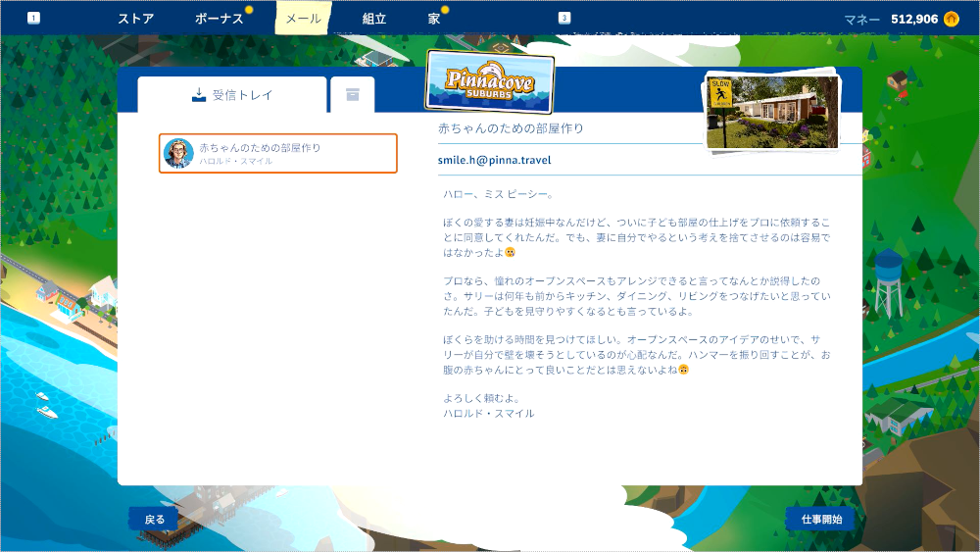Click the 赤ちゃんのための部屋作り email heading
Screen dimensions: 980x552
pyautogui.click(x=511, y=128)
